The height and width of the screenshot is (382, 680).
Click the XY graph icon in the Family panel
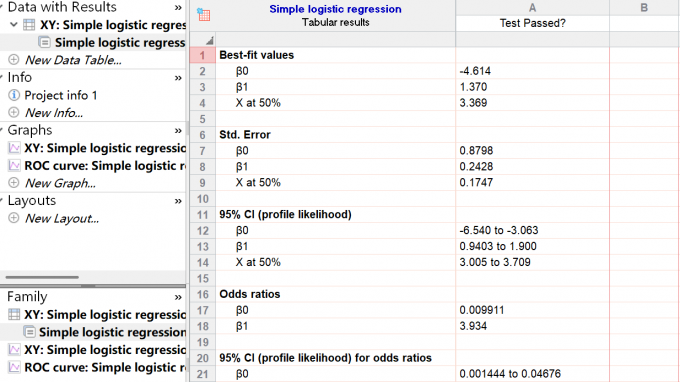14,349
